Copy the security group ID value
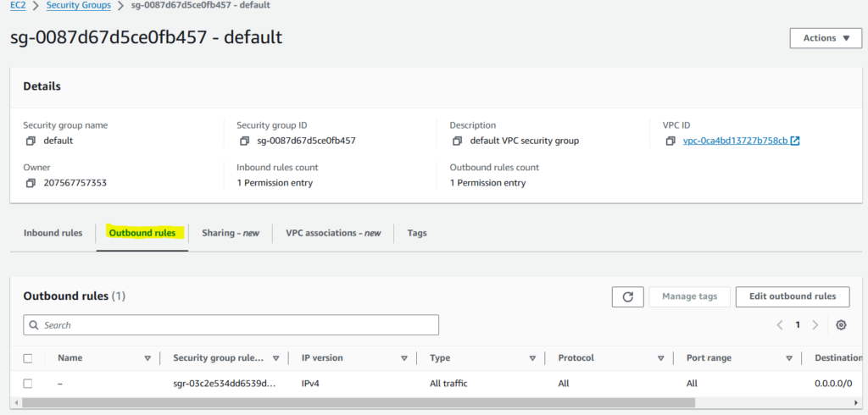The width and height of the screenshot is (868, 415). [x=244, y=141]
